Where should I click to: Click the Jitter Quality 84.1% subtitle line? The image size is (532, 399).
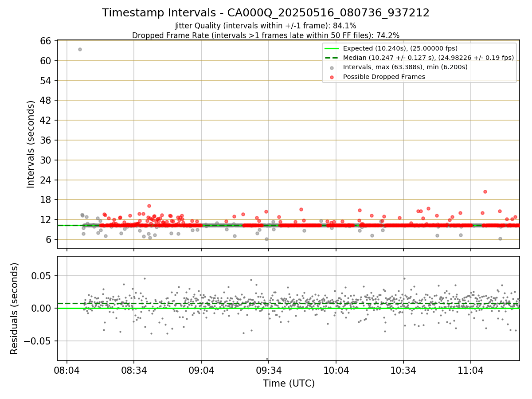coord(266,26)
